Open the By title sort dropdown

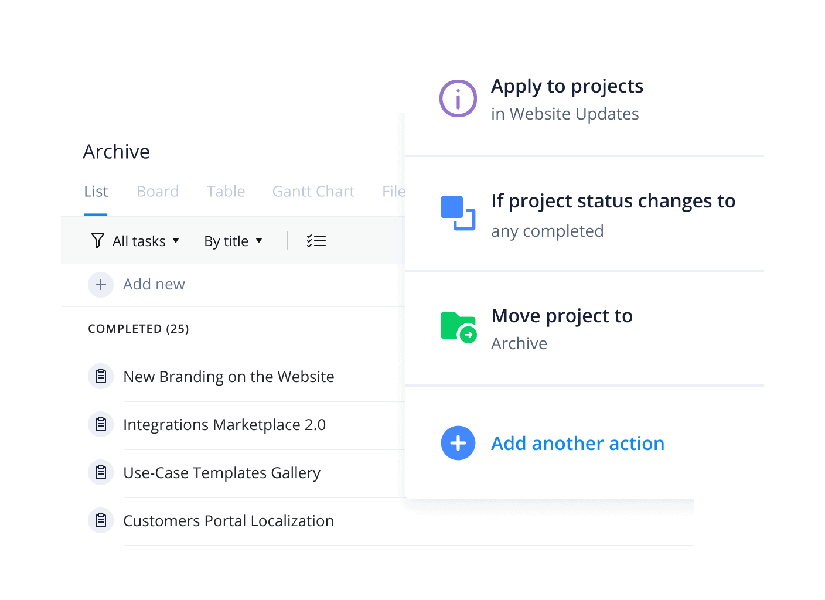[x=232, y=240]
